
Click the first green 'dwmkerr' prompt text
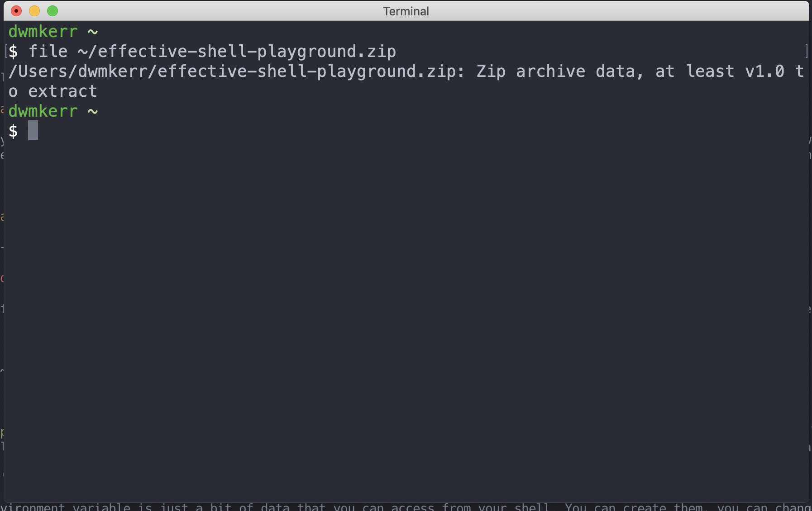pos(43,32)
